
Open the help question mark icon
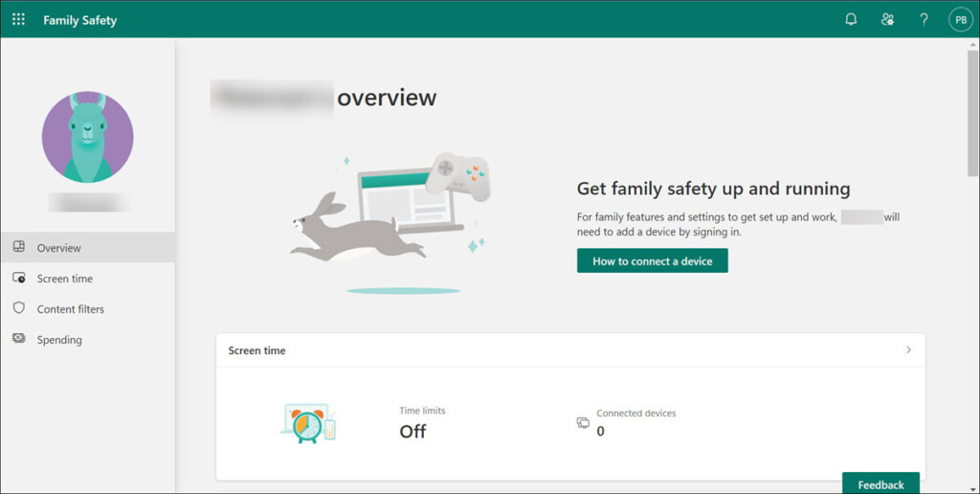(x=924, y=19)
